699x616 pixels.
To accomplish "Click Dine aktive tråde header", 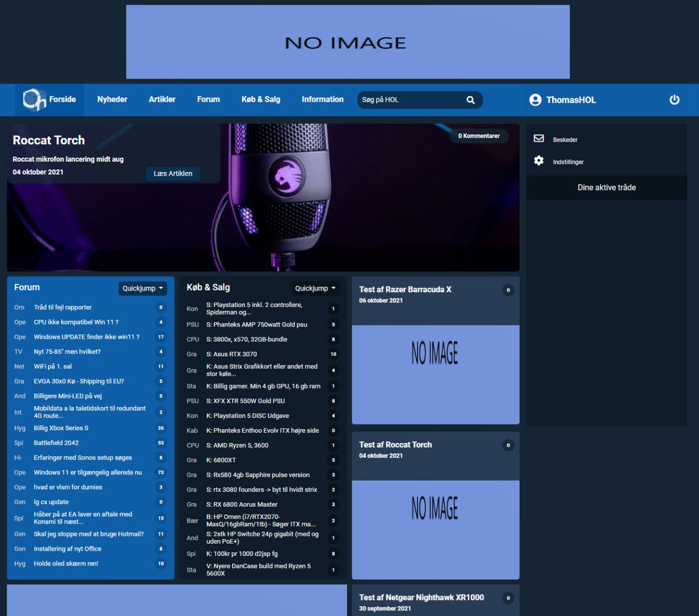I will pos(607,188).
